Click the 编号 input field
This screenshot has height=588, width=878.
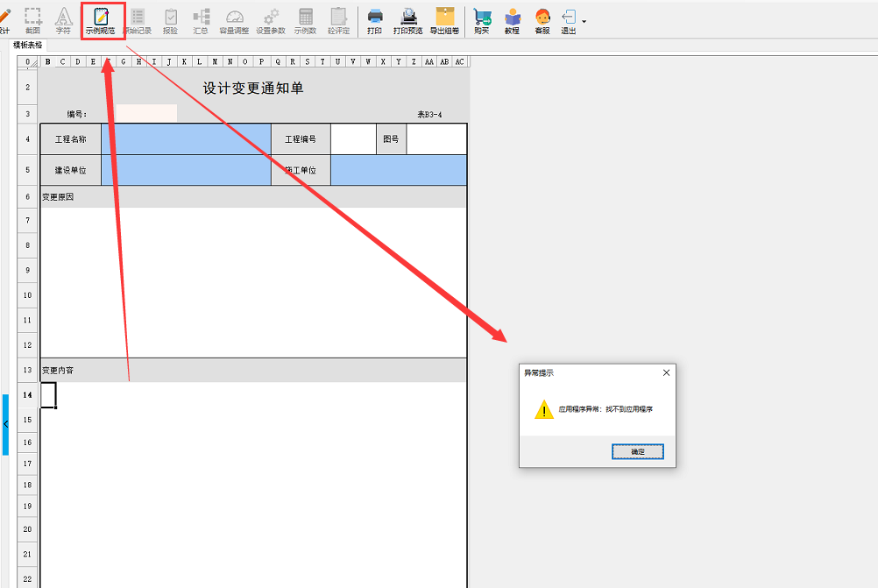[146, 113]
